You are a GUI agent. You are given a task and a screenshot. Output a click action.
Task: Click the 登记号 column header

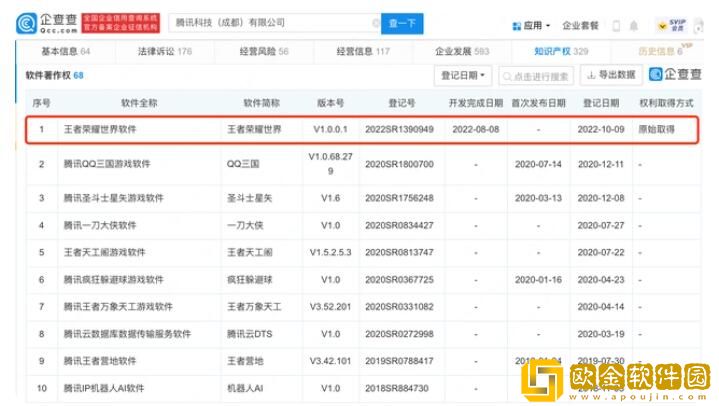pos(402,103)
